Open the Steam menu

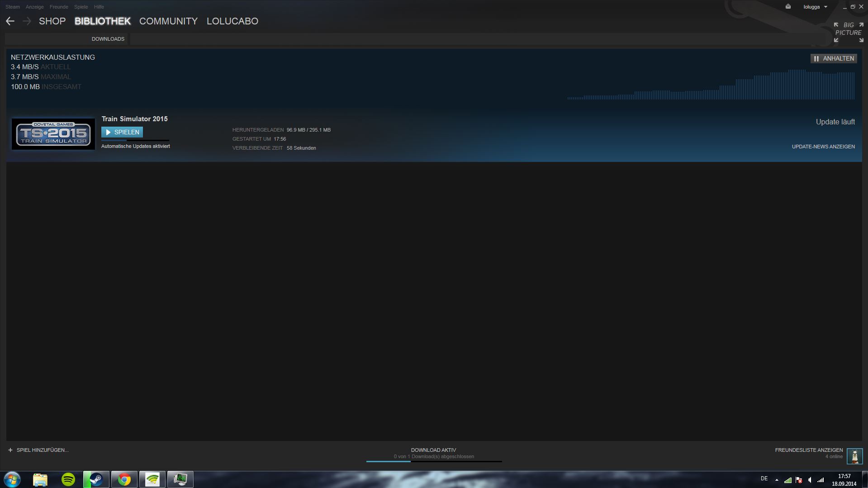[13, 7]
